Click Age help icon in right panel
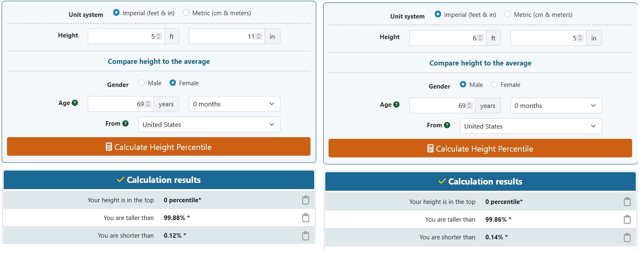 pos(396,105)
